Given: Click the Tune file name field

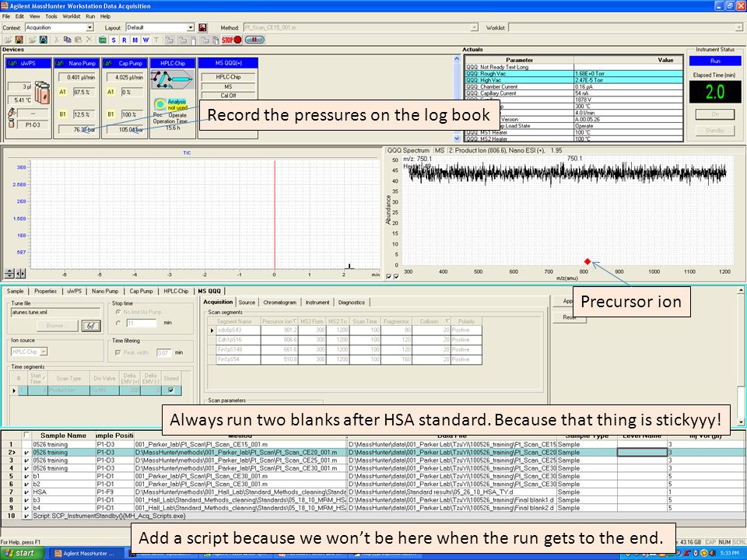Looking at the screenshot, I should point(55,313).
